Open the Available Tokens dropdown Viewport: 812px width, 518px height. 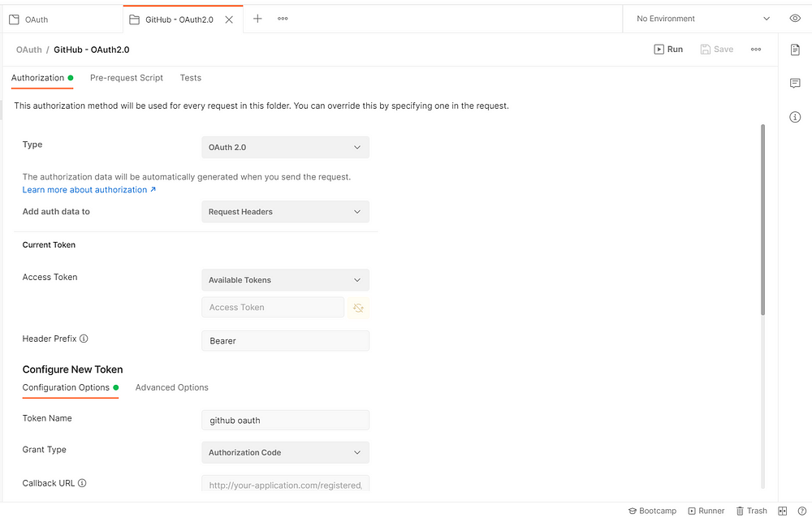(285, 280)
